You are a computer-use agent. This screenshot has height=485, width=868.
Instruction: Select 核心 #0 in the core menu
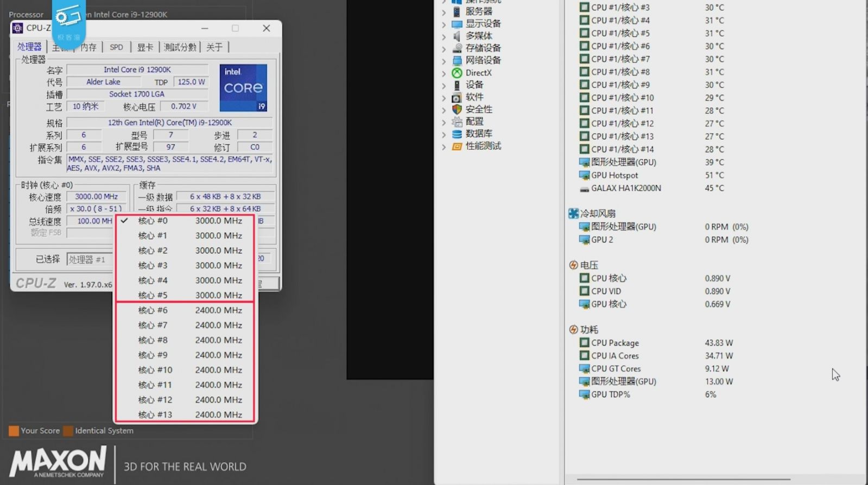click(x=185, y=221)
